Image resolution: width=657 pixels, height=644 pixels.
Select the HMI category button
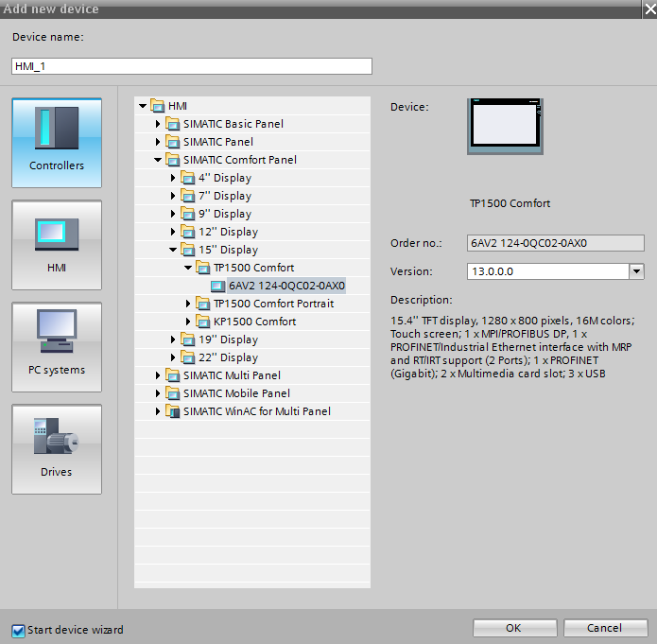pyautogui.click(x=57, y=245)
